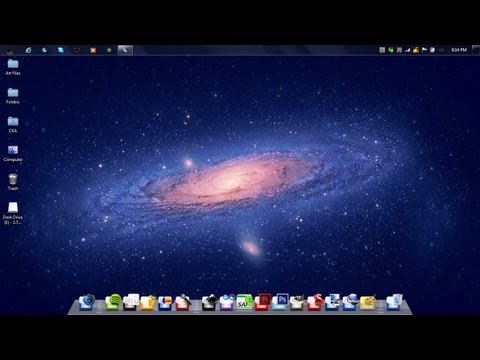
Task: Click the Start orb on the taskbar
Action: point(9,51)
